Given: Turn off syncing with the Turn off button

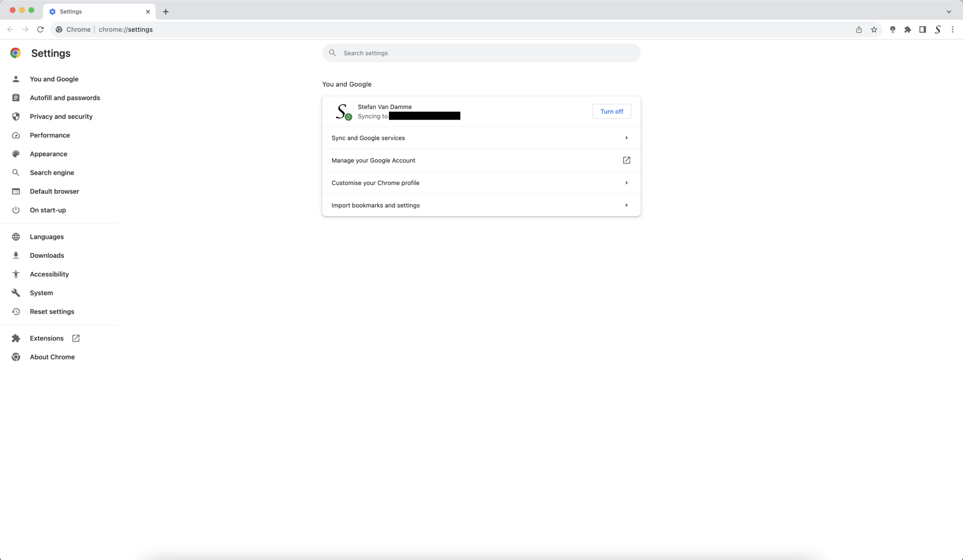Looking at the screenshot, I should click(611, 111).
